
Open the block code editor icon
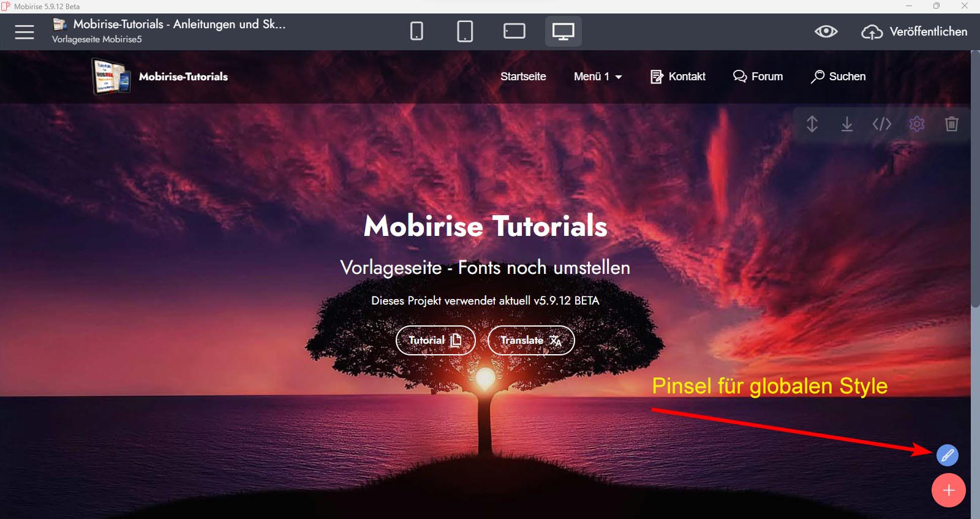pos(881,124)
